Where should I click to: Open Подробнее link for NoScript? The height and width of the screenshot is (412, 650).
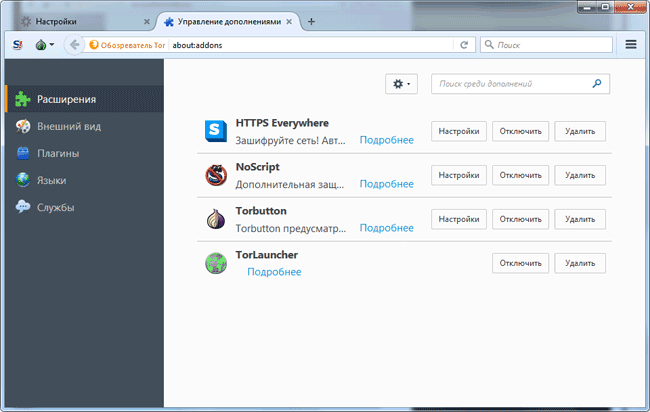pos(386,184)
